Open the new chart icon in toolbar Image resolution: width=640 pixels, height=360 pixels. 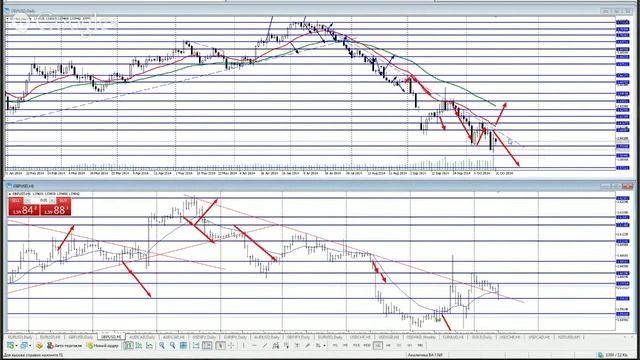(x=10, y=346)
